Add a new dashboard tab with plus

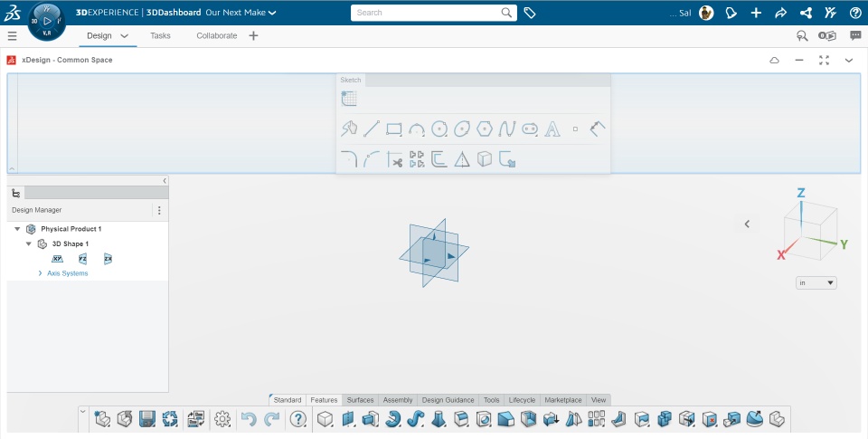pos(253,35)
